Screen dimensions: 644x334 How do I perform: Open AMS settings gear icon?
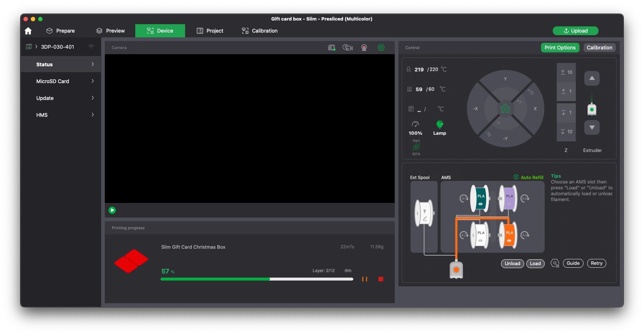(555, 263)
